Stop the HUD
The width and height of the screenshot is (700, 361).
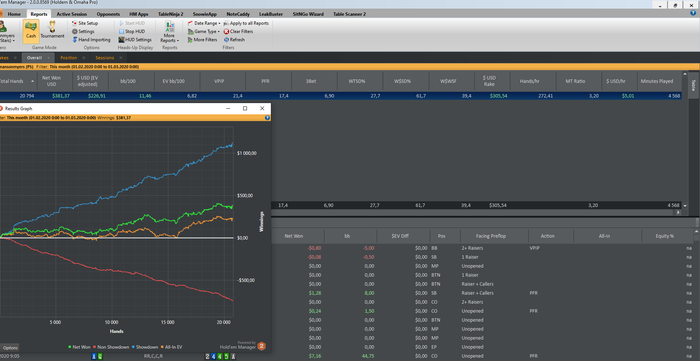click(132, 32)
